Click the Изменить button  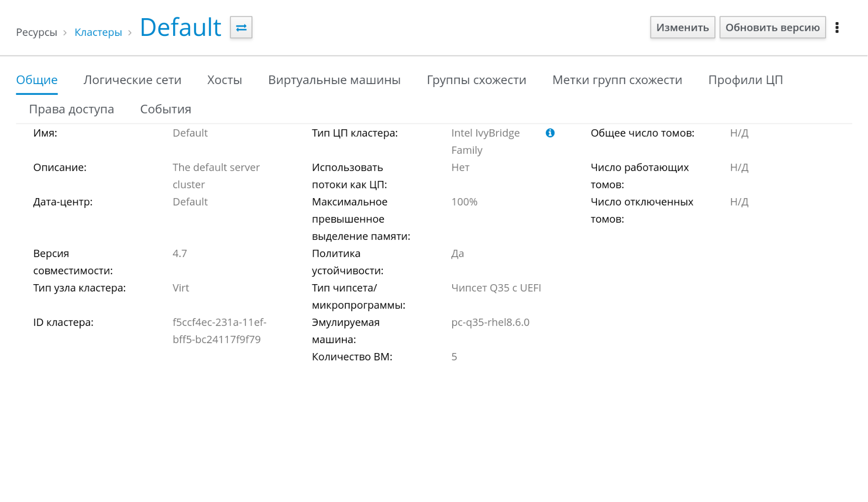[x=682, y=28]
